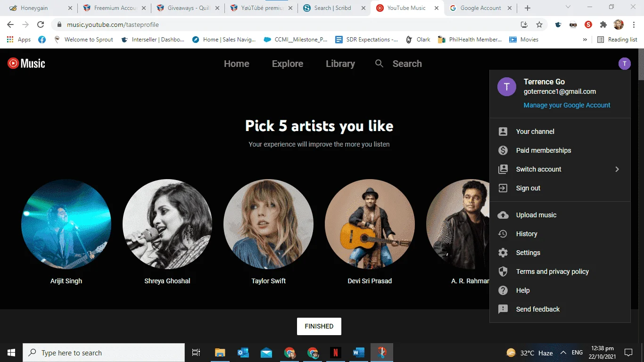Click the Windows taskbar search box
The height and width of the screenshot is (362, 644).
click(x=104, y=353)
